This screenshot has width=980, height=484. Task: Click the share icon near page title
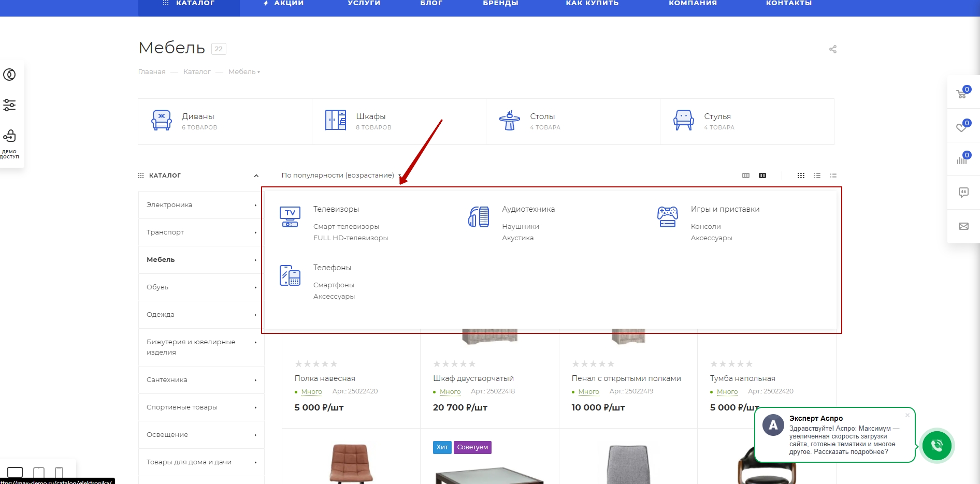tap(832, 49)
